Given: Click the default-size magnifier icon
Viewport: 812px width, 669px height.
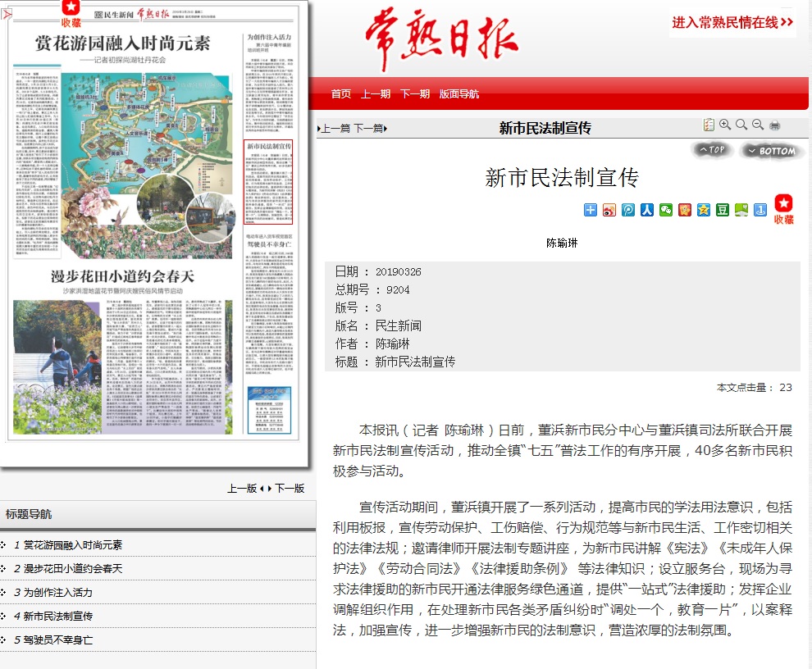Looking at the screenshot, I should click(x=741, y=125).
